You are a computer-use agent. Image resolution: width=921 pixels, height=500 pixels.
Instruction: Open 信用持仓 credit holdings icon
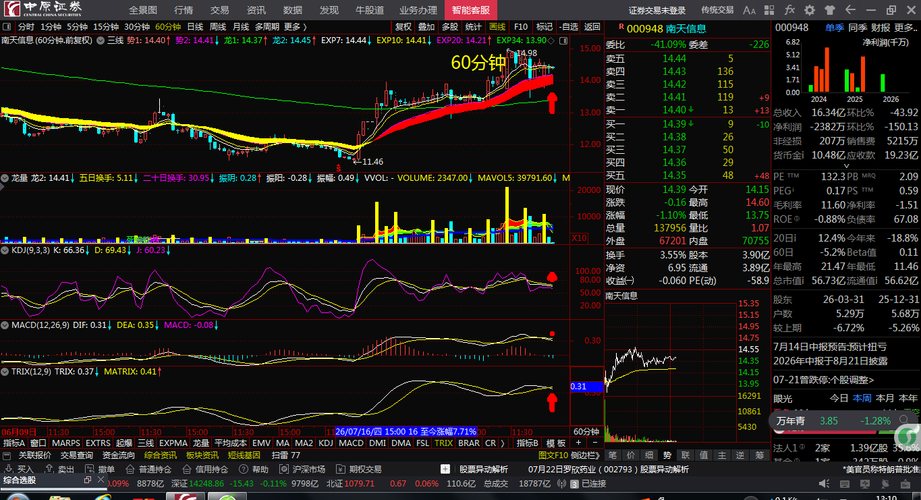(x=186, y=469)
